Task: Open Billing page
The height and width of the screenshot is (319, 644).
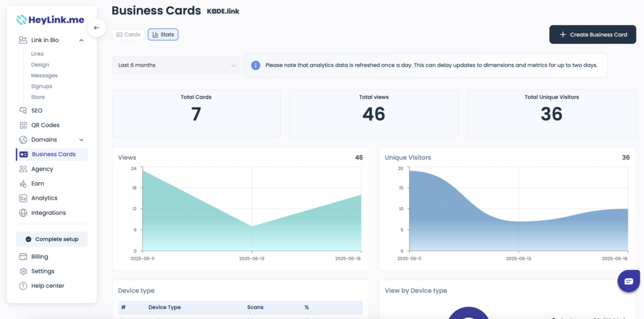Action: click(x=40, y=257)
